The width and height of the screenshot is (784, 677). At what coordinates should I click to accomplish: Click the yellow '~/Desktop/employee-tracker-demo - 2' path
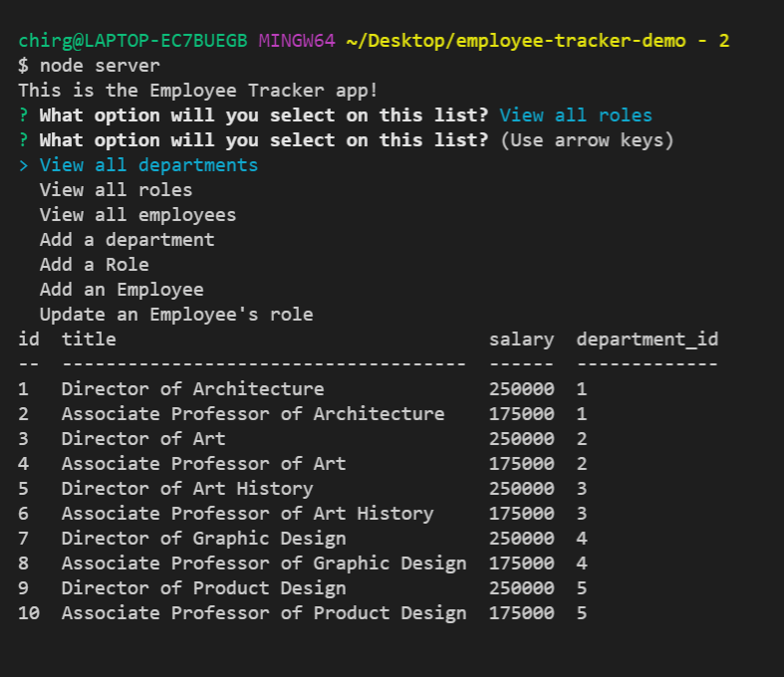pos(538,41)
